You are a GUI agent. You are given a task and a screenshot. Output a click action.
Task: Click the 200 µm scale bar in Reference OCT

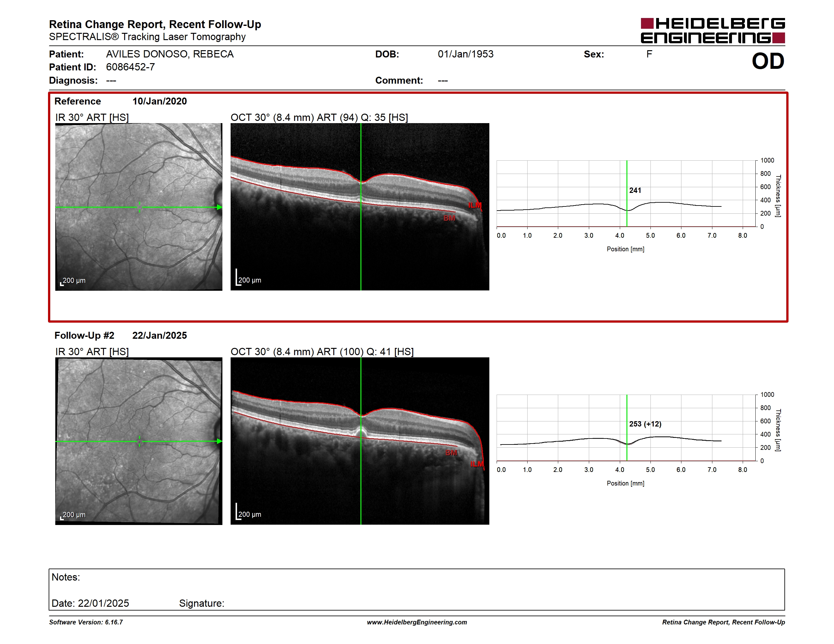pyautogui.click(x=248, y=278)
